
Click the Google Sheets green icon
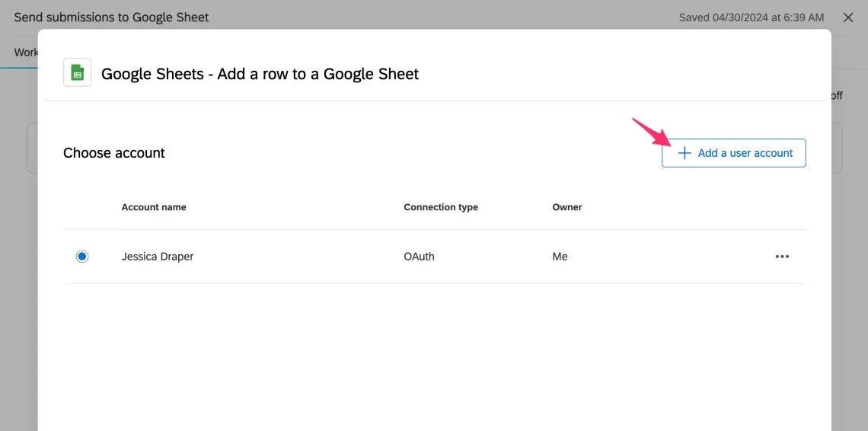tap(78, 72)
